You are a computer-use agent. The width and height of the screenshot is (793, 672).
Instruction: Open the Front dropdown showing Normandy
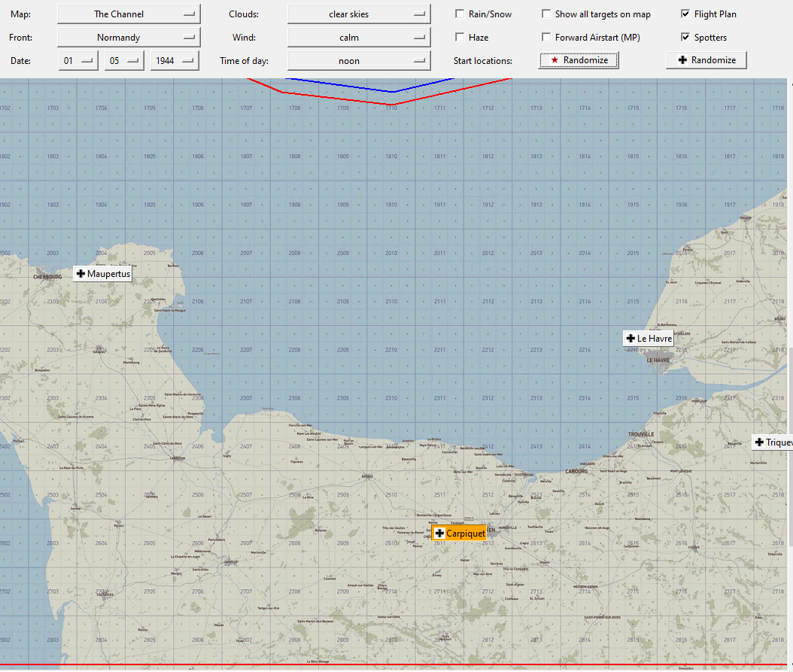129,38
